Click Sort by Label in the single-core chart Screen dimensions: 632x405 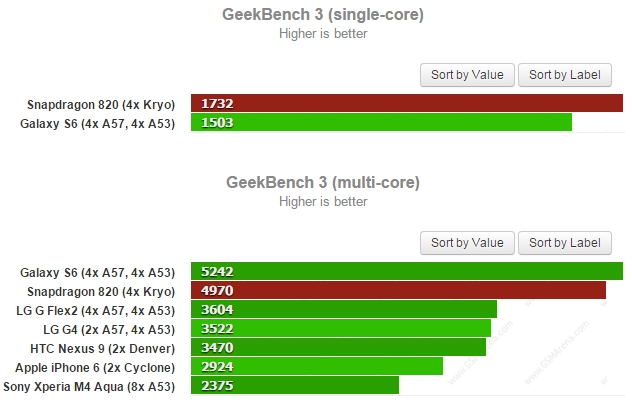click(564, 75)
